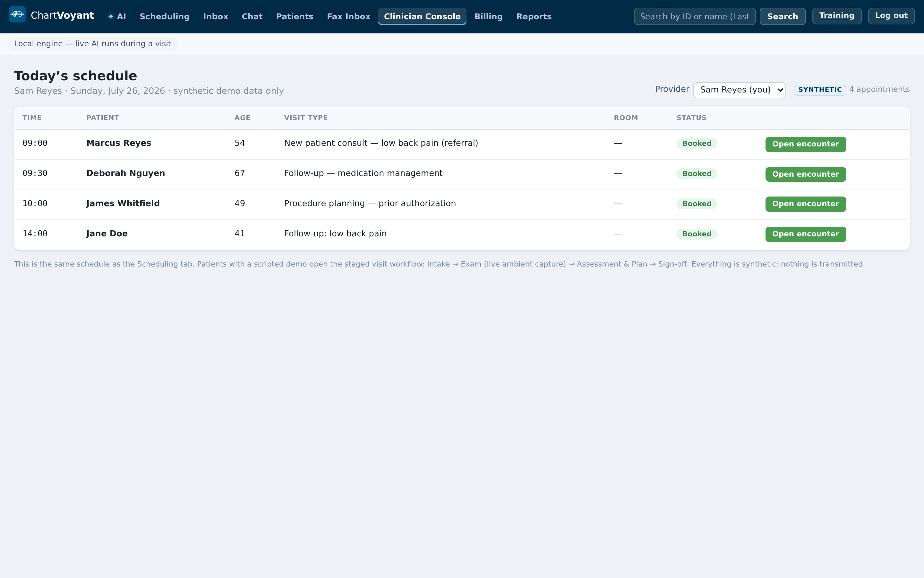The height and width of the screenshot is (578, 924).
Task: Click patient name Deborah Nguyen
Action: 126,173
